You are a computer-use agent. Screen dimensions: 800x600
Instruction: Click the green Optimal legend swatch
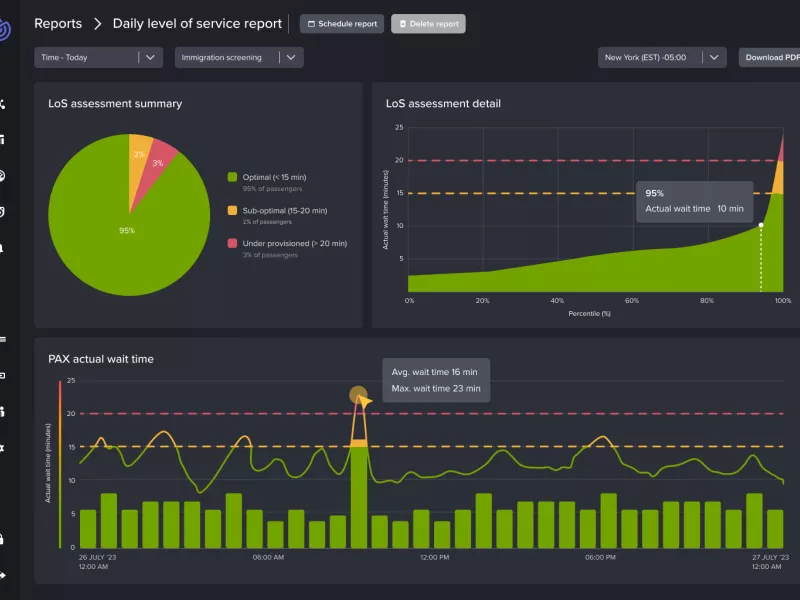(232, 177)
